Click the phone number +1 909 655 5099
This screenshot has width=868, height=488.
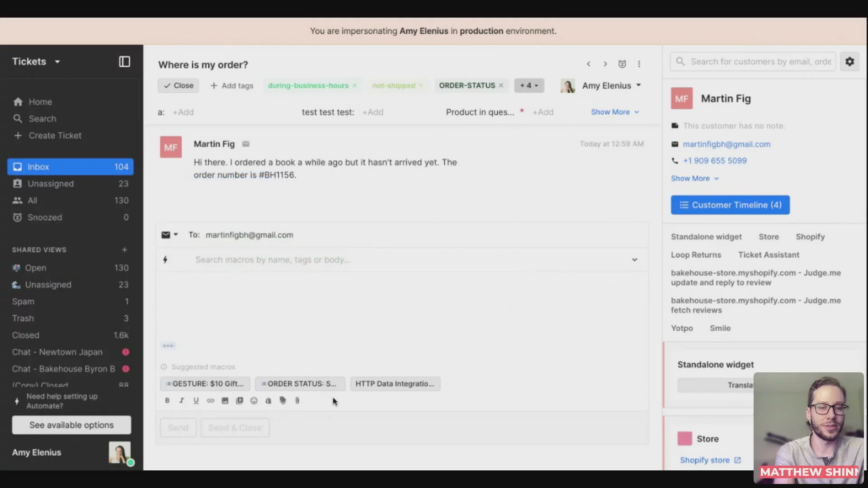tap(715, 161)
